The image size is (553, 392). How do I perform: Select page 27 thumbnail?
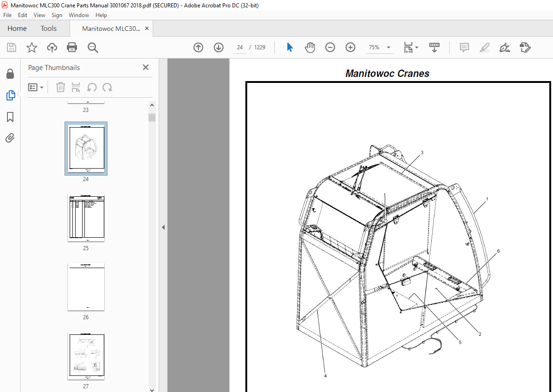pyautogui.click(x=86, y=356)
